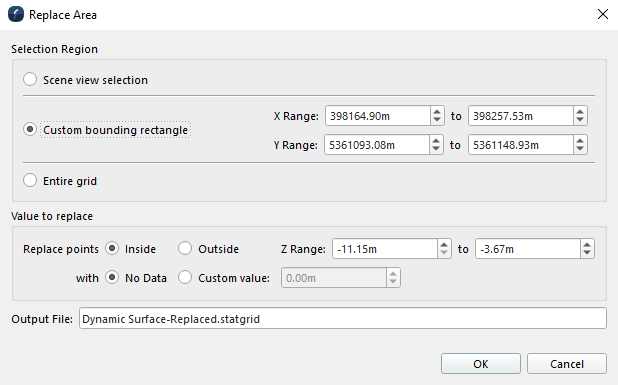This screenshot has width=618, height=385.
Task: Click the Replace Area app icon
Action: coord(16,15)
